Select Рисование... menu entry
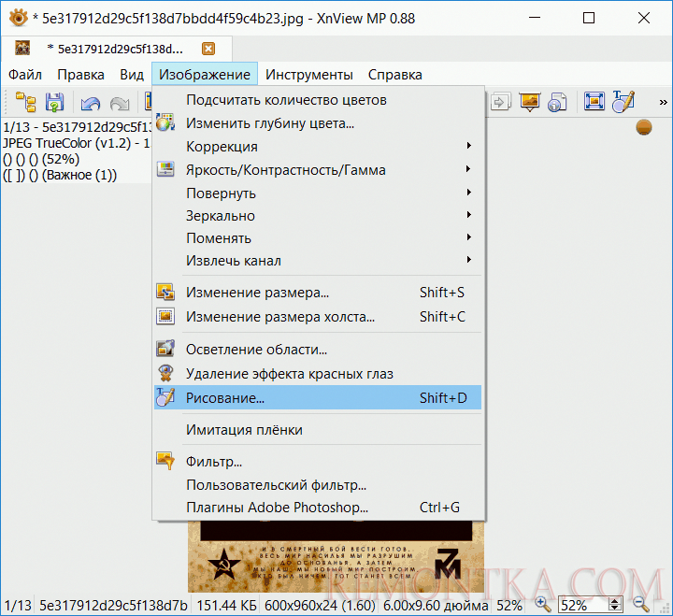Screen dimensions: 673x616 coord(318,397)
